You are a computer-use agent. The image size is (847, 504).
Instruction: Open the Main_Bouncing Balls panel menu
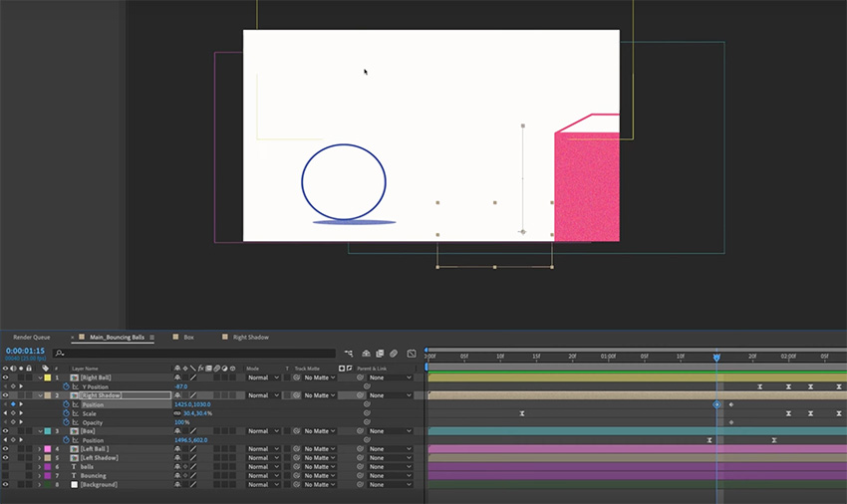(151, 337)
